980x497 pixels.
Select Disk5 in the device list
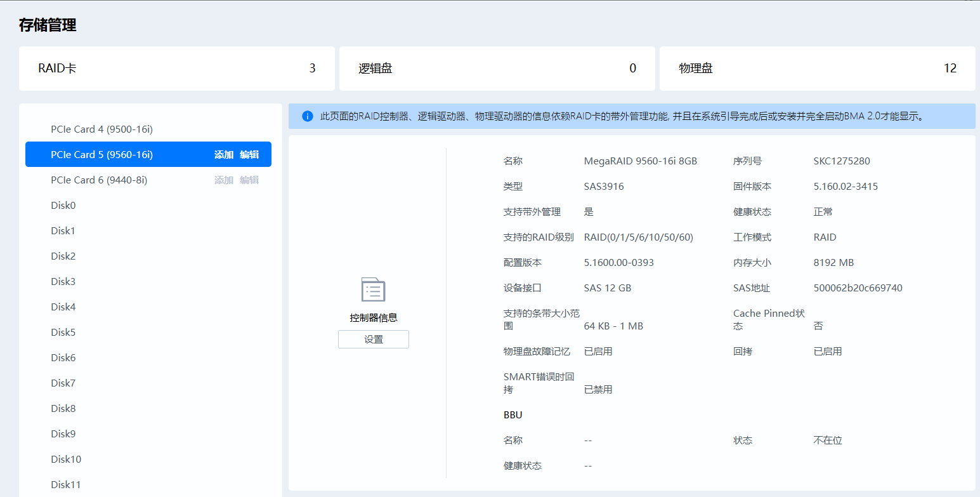tap(63, 333)
